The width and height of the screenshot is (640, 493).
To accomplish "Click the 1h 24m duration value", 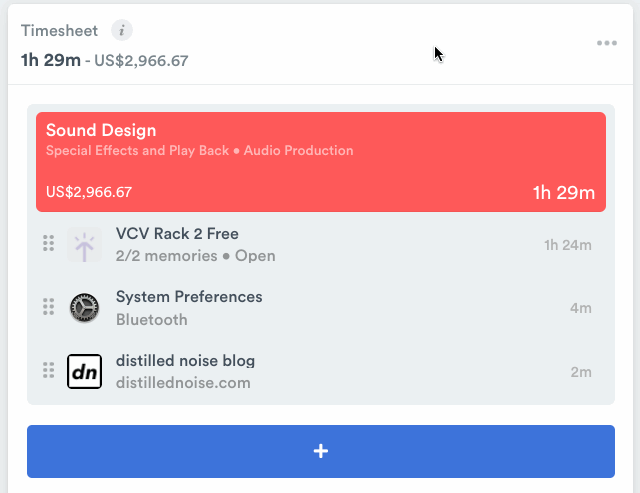I will pos(568,245).
